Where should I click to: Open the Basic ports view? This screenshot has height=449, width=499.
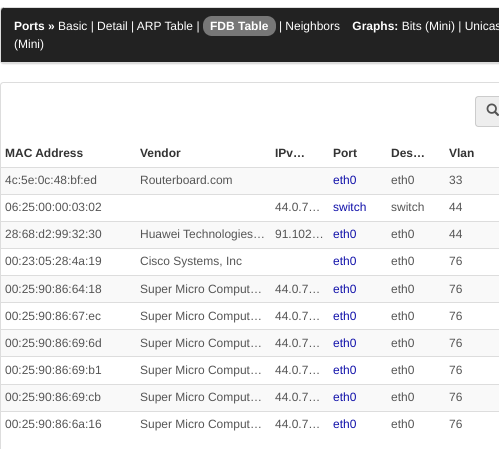point(72,26)
